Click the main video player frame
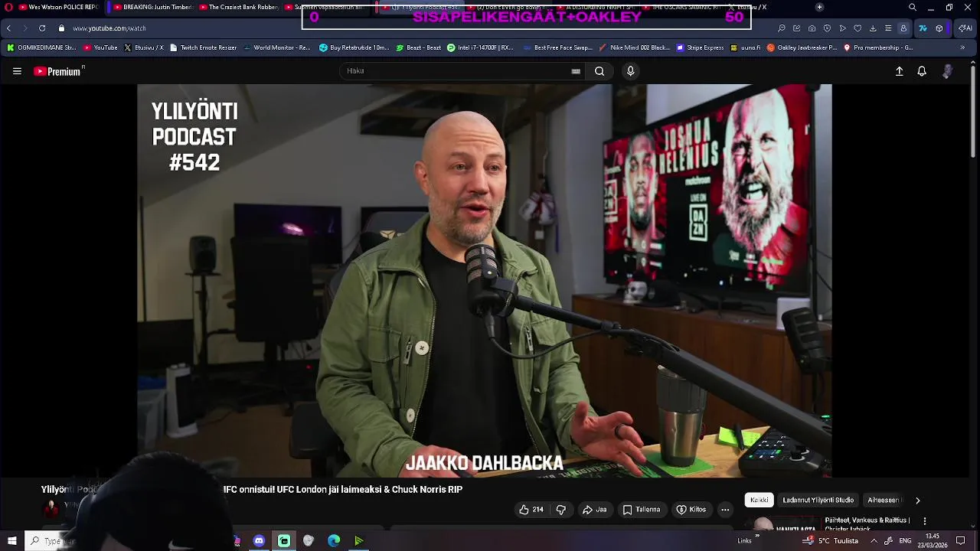 [484, 280]
